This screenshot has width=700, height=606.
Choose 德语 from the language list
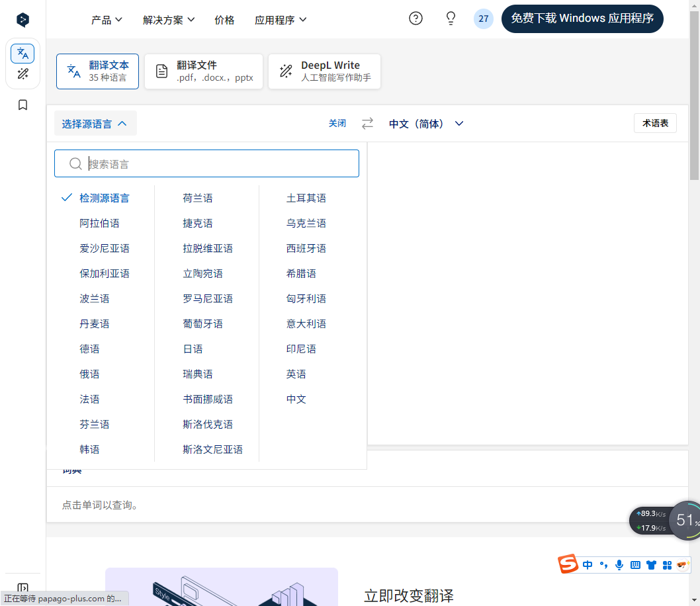coord(89,349)
